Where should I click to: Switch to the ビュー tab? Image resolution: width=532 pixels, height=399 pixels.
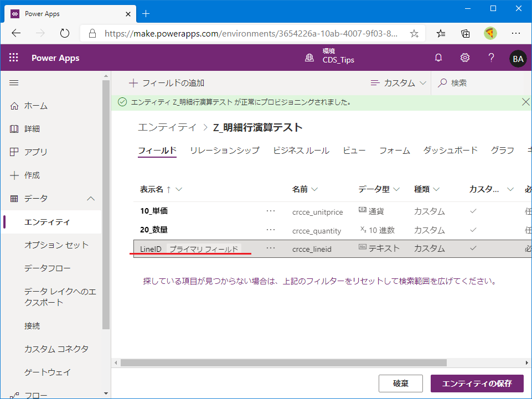tap(354, 151)
